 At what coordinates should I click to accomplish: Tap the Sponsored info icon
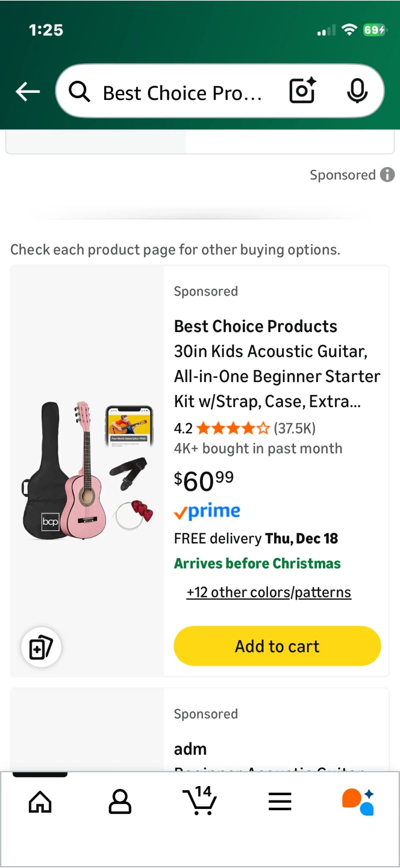[387, 175]
